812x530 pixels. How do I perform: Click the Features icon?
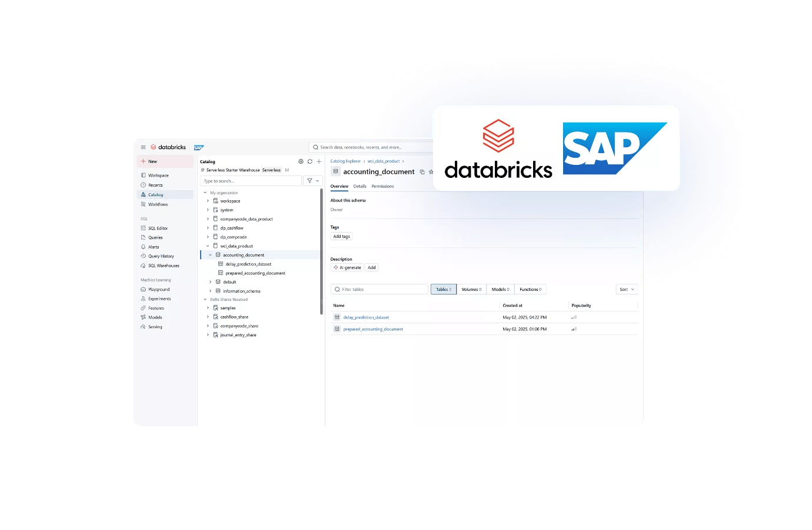click(143, 308)
